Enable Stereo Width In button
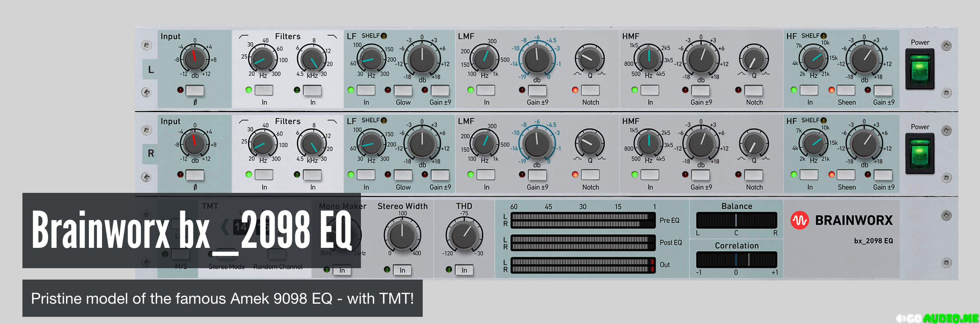The width and height of the screenshot is (980, 324). pos(402,270)
